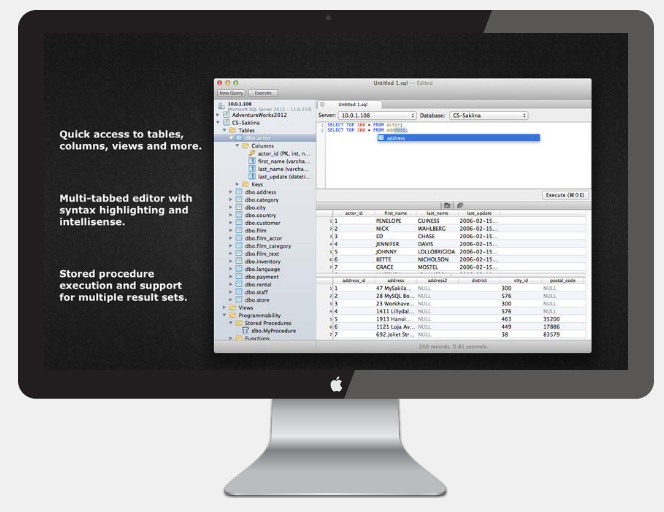The height and width of the screenshot is (512, 664).
Task: Click the last_name column header
Action: 437,213
